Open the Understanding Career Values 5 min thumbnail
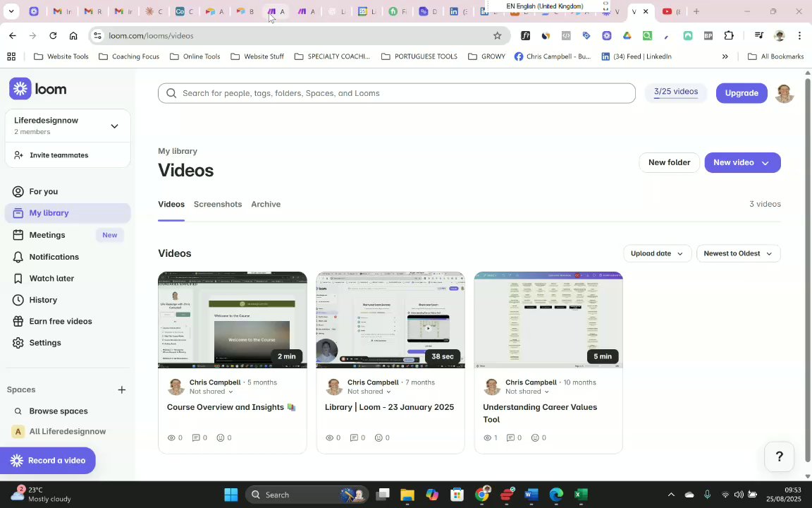 point(548,320)
